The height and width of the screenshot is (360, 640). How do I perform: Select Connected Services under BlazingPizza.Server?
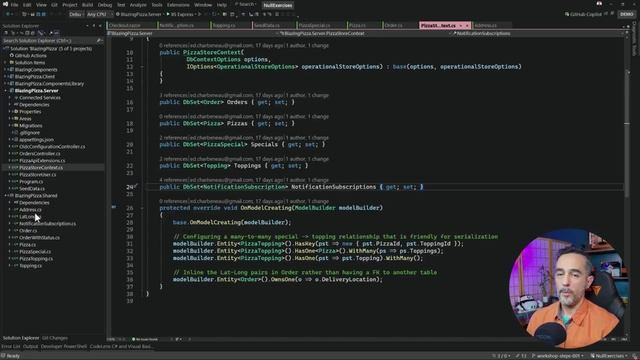(40, 98)
